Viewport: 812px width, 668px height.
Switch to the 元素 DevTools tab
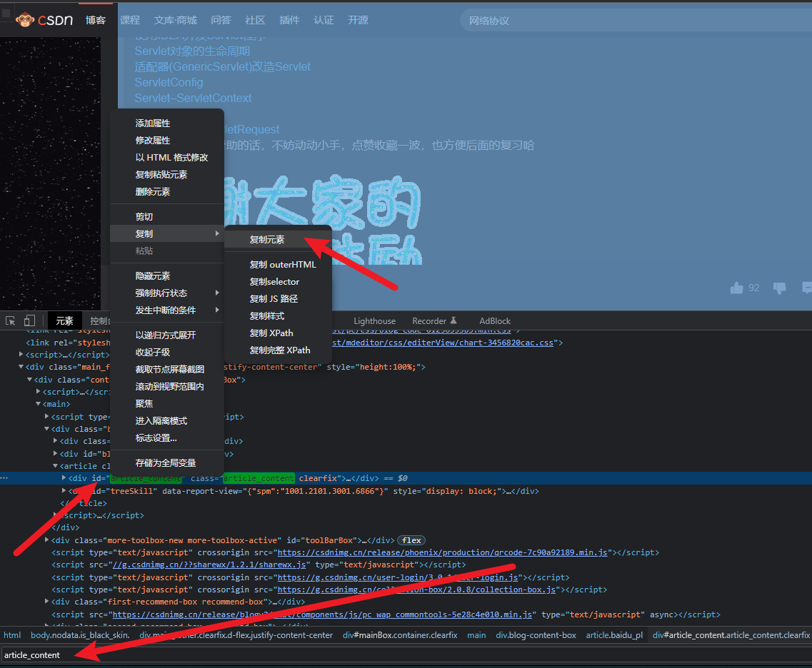click(x=65, y=321)
